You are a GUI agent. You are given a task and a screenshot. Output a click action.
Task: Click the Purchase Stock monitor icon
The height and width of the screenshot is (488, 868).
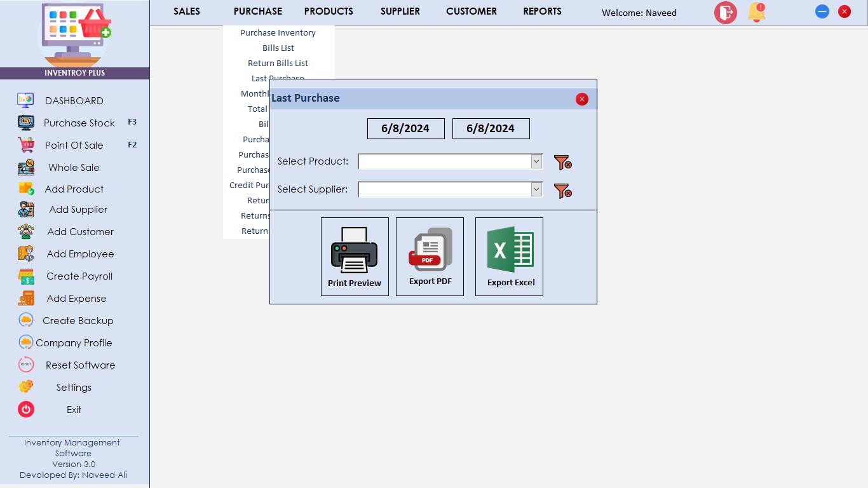[25, 123]
